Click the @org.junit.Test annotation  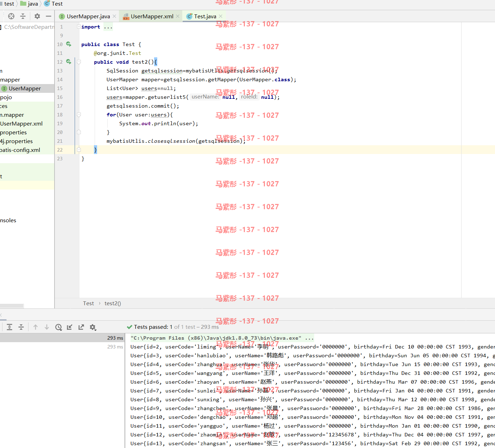coord(118,53)
